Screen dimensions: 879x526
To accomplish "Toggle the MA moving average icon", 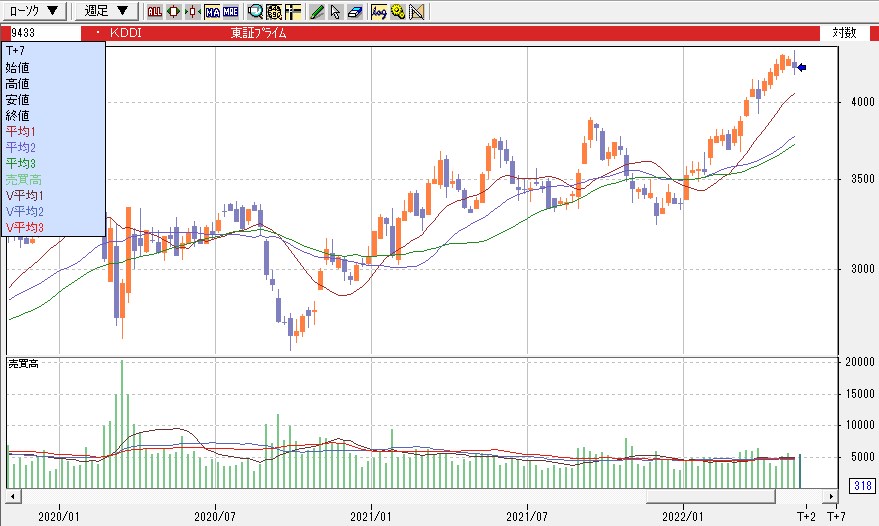I will click(x=211, y=12).
